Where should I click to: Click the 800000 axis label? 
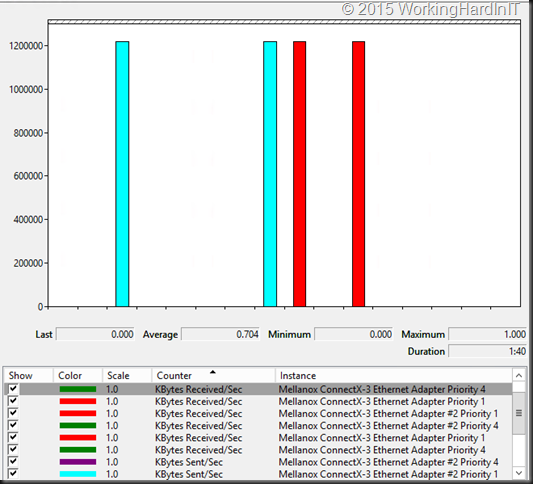tap(28, 133)
